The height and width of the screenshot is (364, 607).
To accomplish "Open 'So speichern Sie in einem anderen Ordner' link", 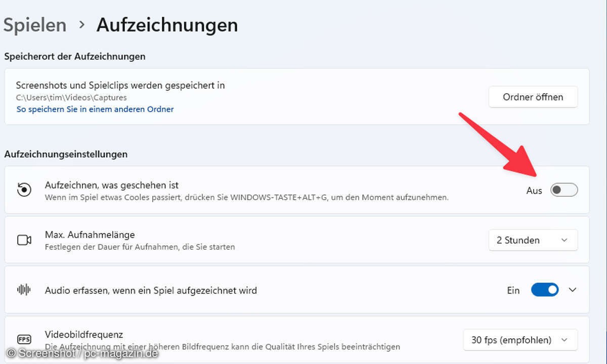I will (95, 109).
